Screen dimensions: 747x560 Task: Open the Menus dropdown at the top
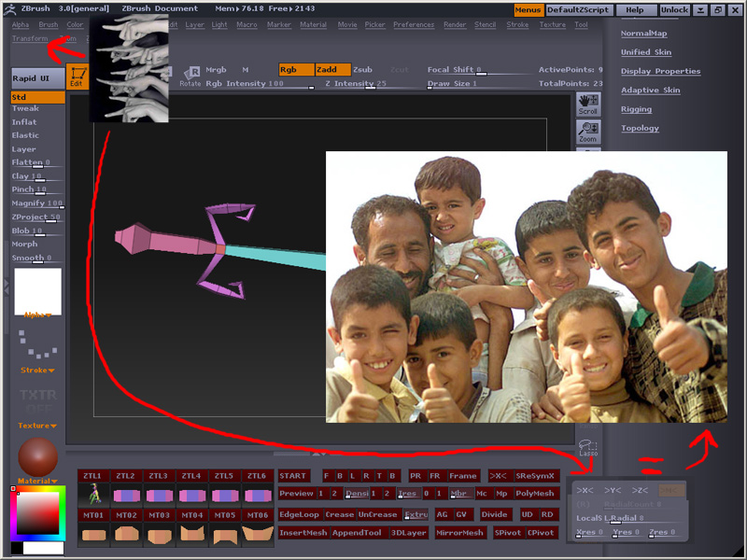tap(529, 9)
